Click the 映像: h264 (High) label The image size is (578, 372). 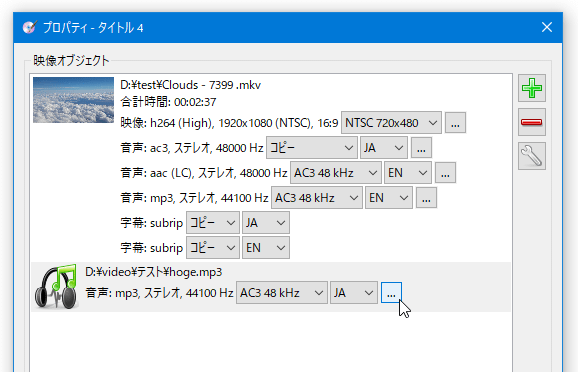[x=167, y=123]
